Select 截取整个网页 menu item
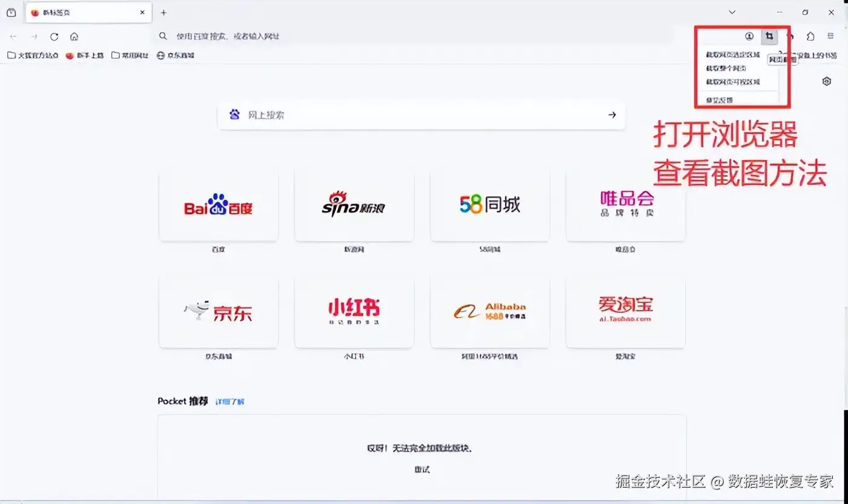 click(726, 68)
